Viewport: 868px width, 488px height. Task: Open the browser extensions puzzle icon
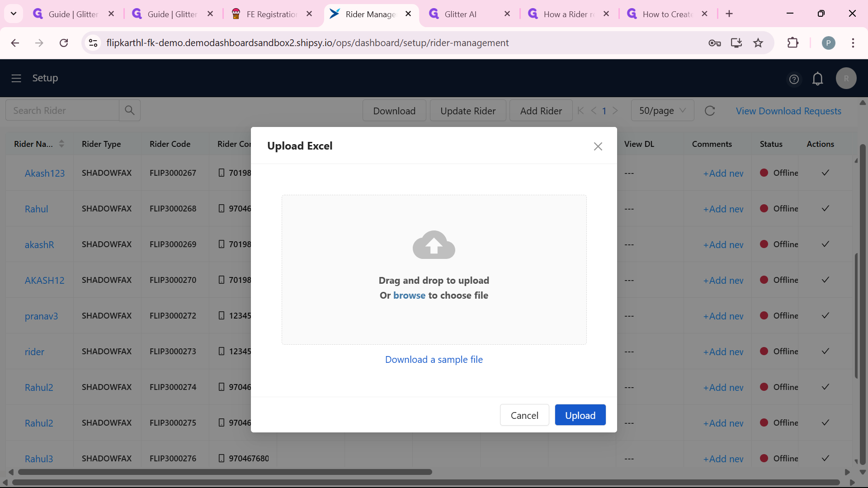pyautogui.click(x=793, y=43)
